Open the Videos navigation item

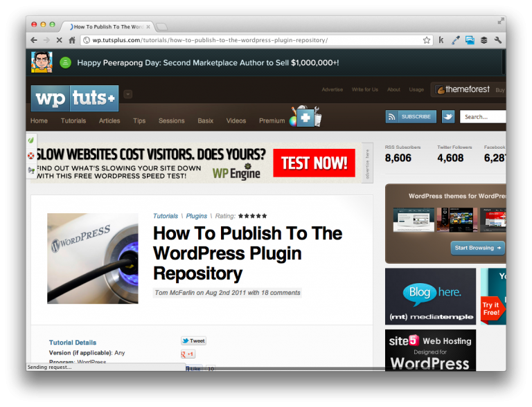click(236, 120)
